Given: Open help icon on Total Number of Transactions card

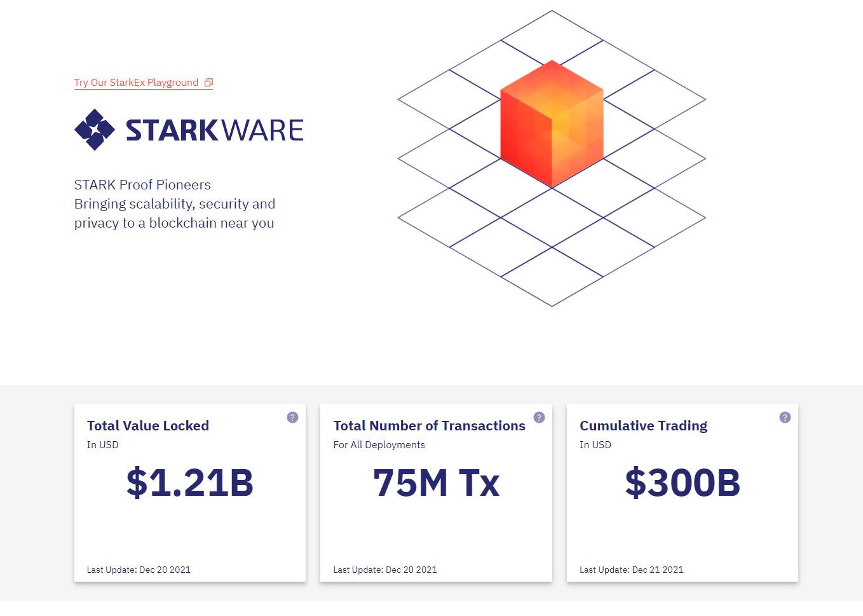Looking at the screenshot, I should pos(539,417).
